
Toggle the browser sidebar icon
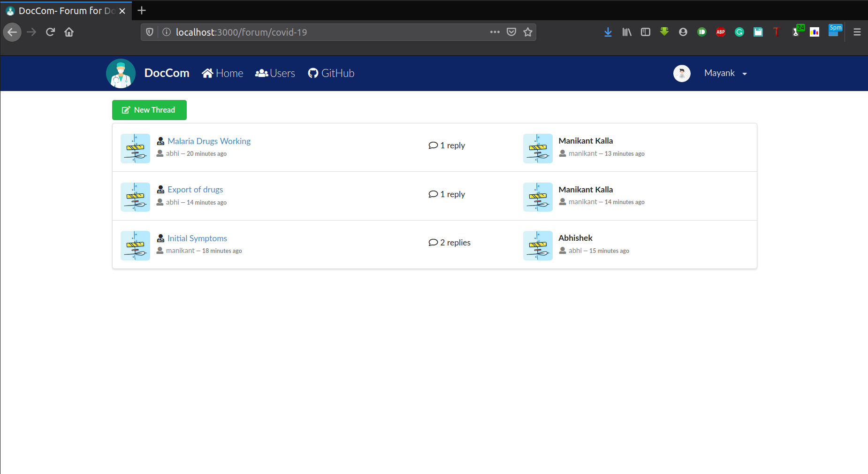click(x=646, y=32)
